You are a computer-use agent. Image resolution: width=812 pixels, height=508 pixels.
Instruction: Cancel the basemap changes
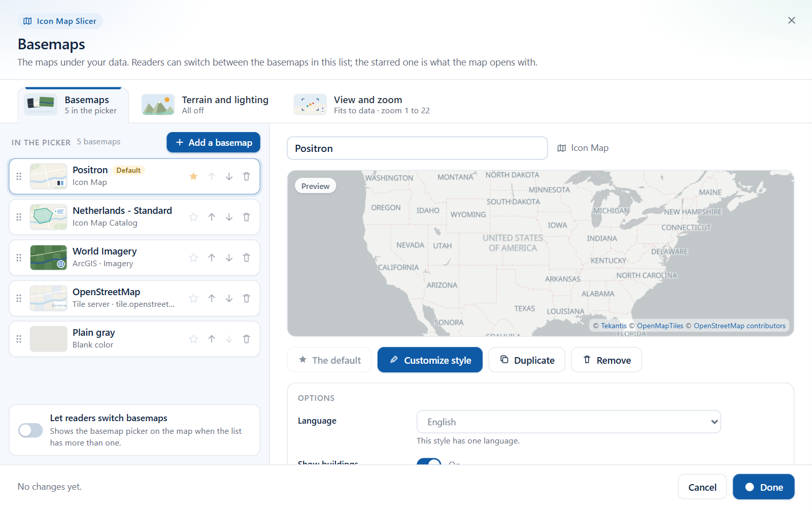[702, 487]
